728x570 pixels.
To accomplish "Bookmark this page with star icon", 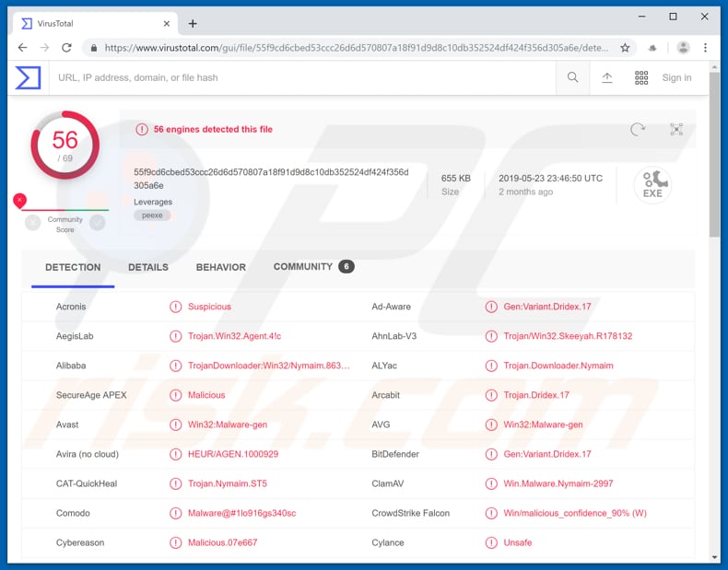I will tap(625, 48).
